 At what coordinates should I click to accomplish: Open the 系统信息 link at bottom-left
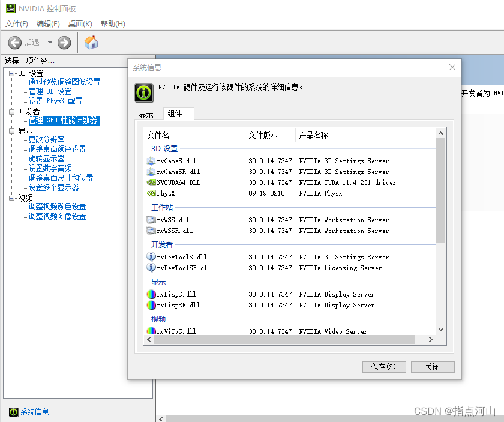pyautogui.click(x=35, y=412)
